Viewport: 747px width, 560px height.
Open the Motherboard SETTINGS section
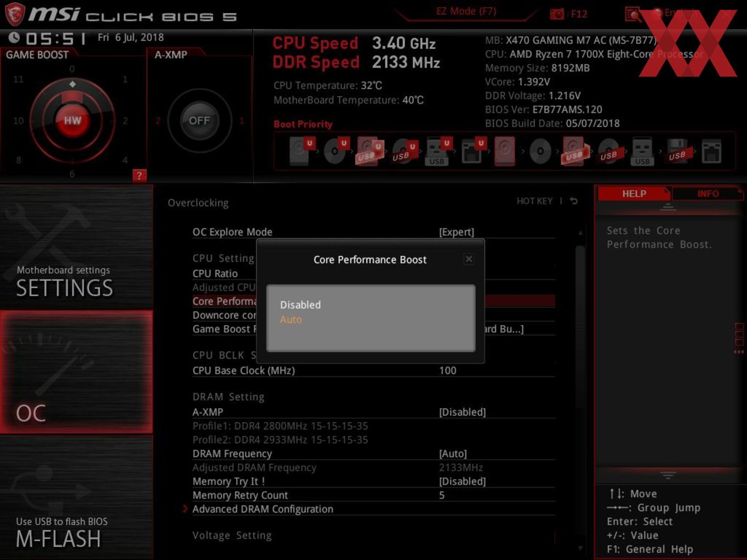76,247
